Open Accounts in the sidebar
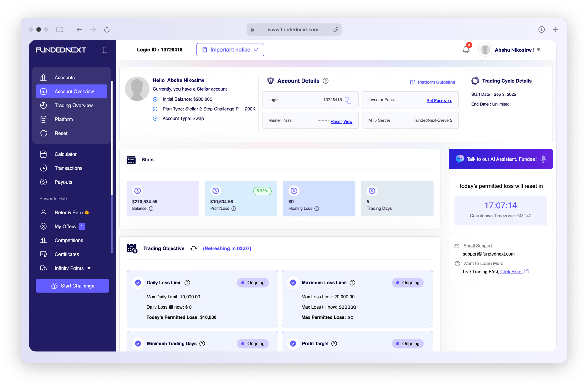 pos(71,78)
